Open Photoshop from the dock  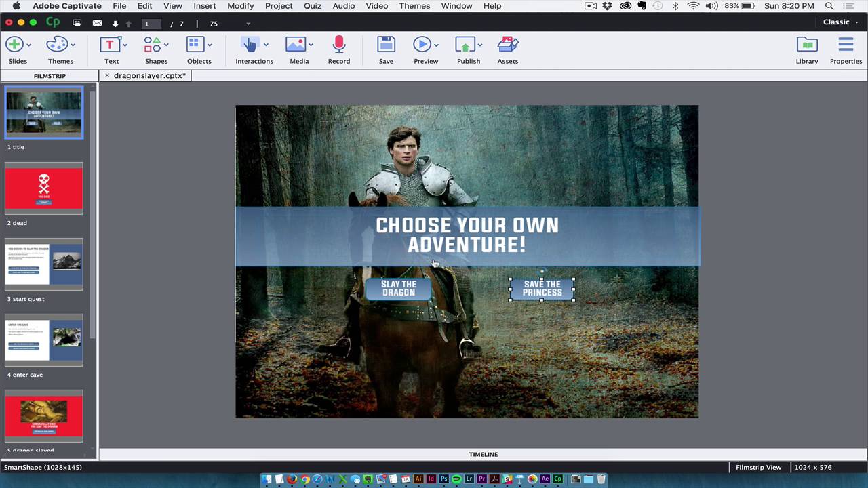tap(443, 479)
